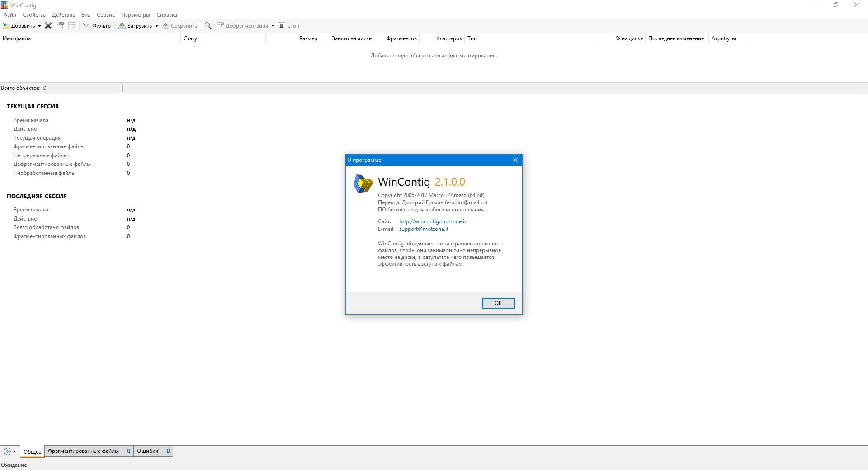
Task: Click OK in the About dialog
Action: pos(498,303)
